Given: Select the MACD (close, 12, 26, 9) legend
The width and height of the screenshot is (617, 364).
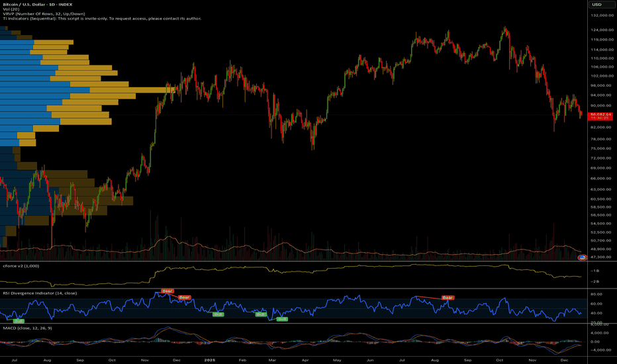Looking at the screenshot, I should click(27, 328).
